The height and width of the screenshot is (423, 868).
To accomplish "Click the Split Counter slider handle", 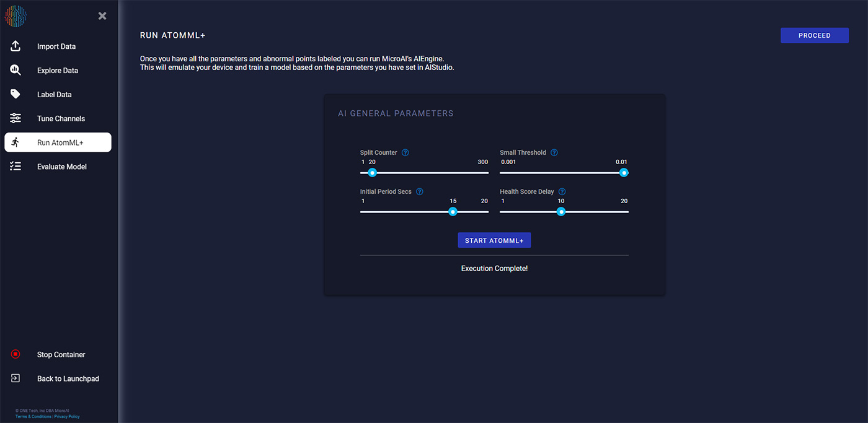I will pyautogui.click(x=373, y=173).
